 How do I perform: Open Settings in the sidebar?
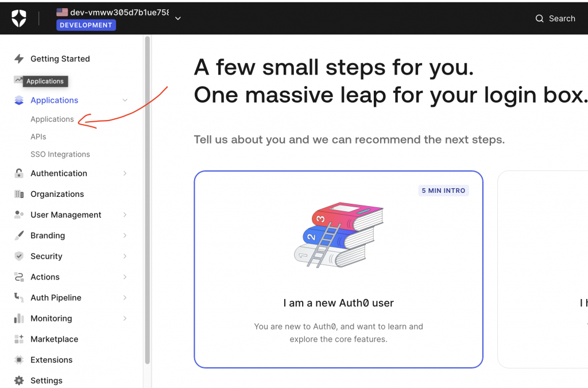pyautogui.click(x=47, y=381)
